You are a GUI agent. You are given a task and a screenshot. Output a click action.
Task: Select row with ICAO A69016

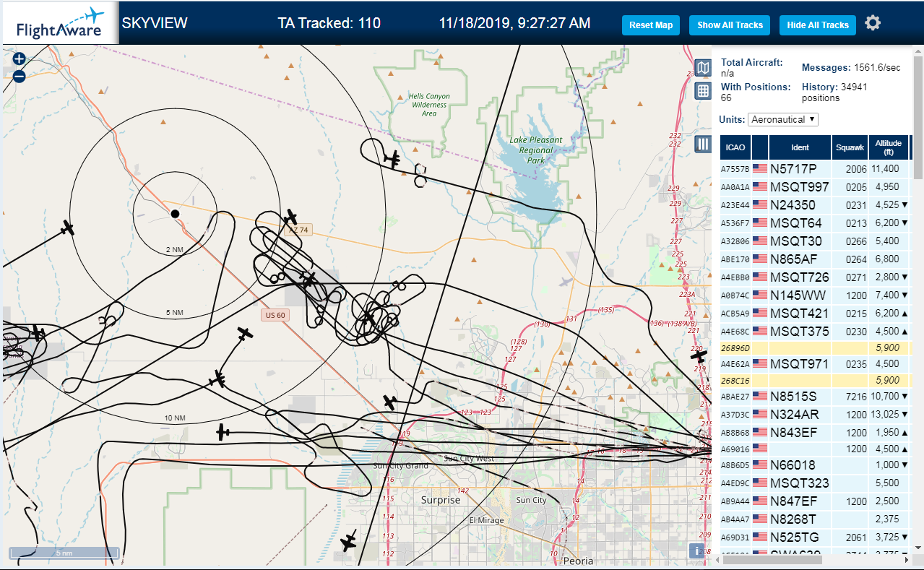[x=816, y=449]
